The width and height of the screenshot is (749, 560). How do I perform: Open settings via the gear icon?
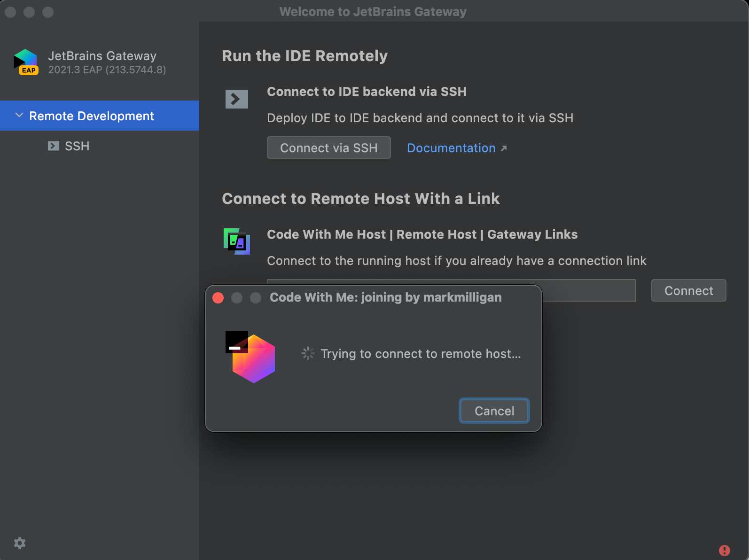pos(20,543)
